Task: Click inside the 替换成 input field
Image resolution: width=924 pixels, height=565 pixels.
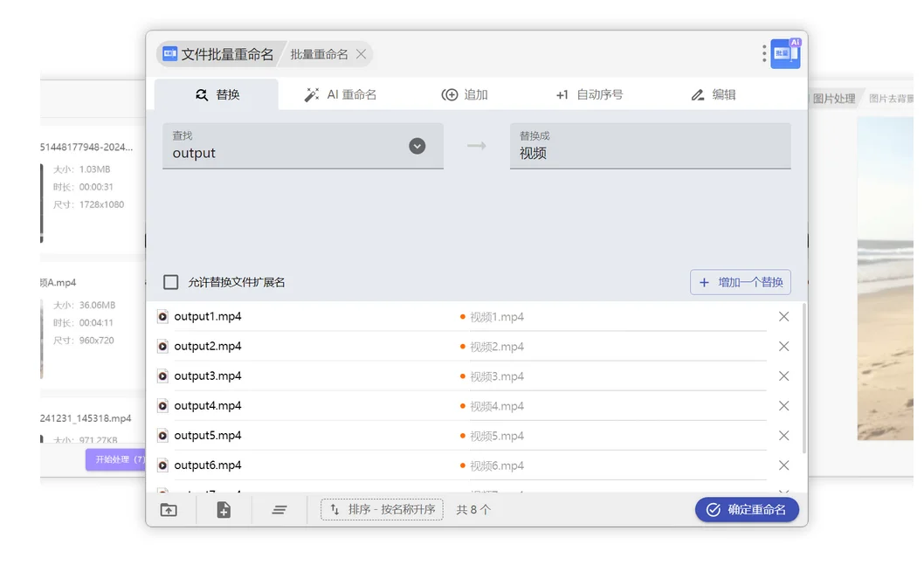Action: point(651,153)
